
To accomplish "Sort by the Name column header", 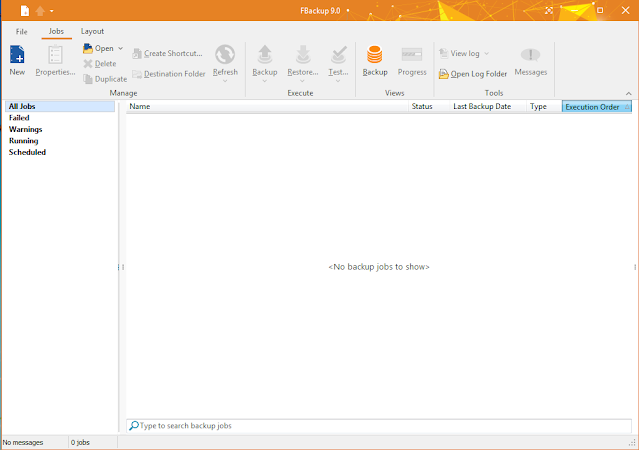I will coord(267,106).
